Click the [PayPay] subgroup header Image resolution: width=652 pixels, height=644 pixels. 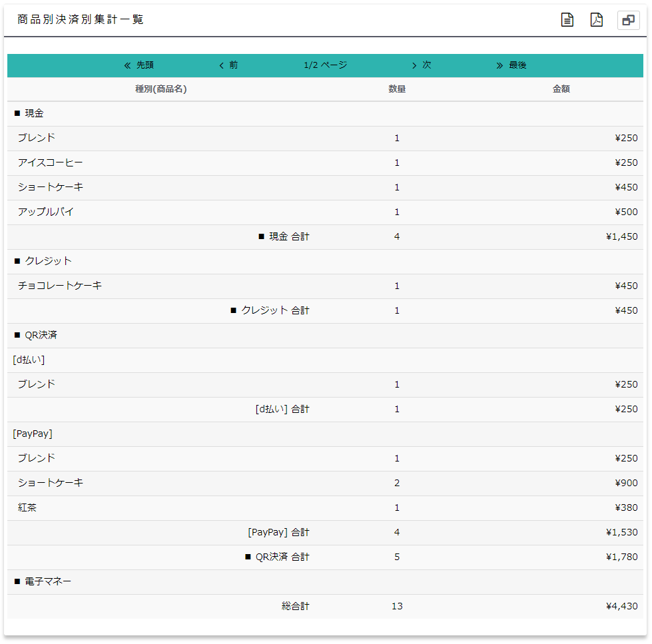(x=33, y=434)
